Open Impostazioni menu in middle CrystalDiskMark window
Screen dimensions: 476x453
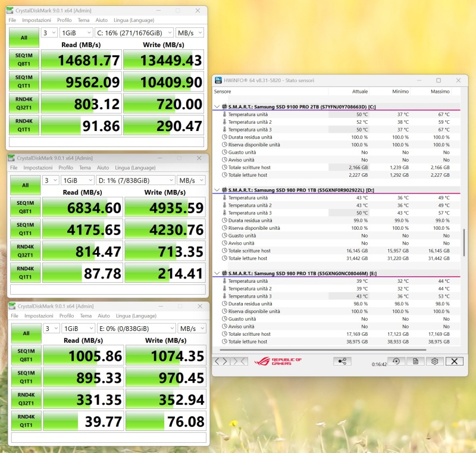click(x=37, y=168)
